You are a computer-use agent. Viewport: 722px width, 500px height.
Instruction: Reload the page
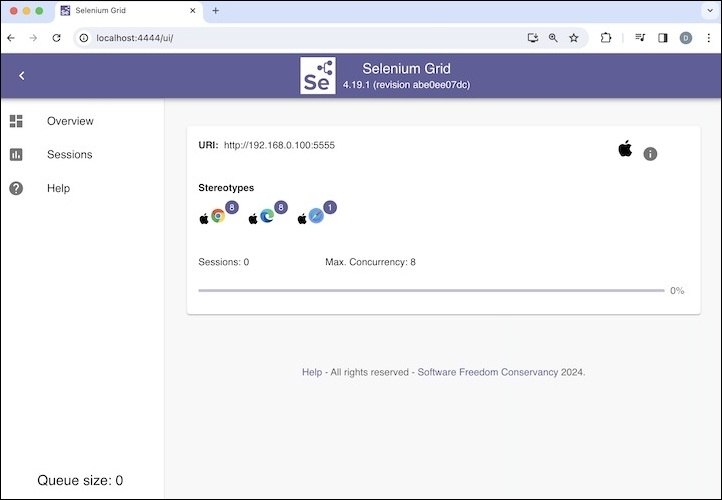click(56, 38)
